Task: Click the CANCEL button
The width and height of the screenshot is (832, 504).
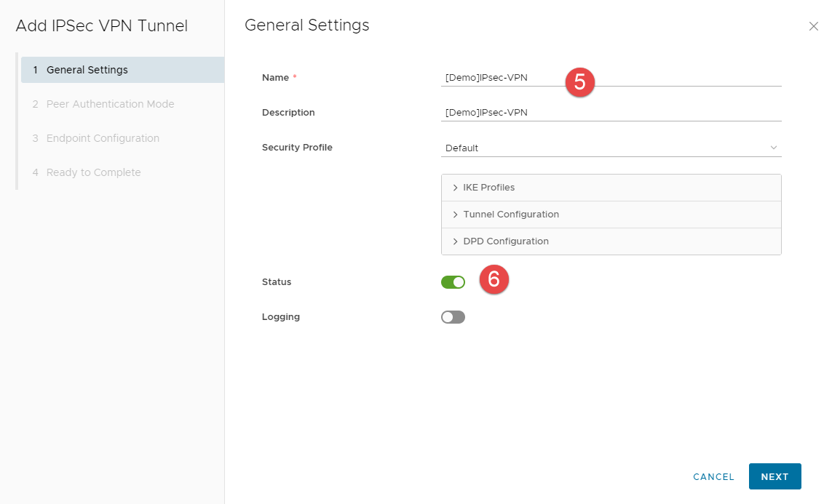Action: click(x=713, y=477)
